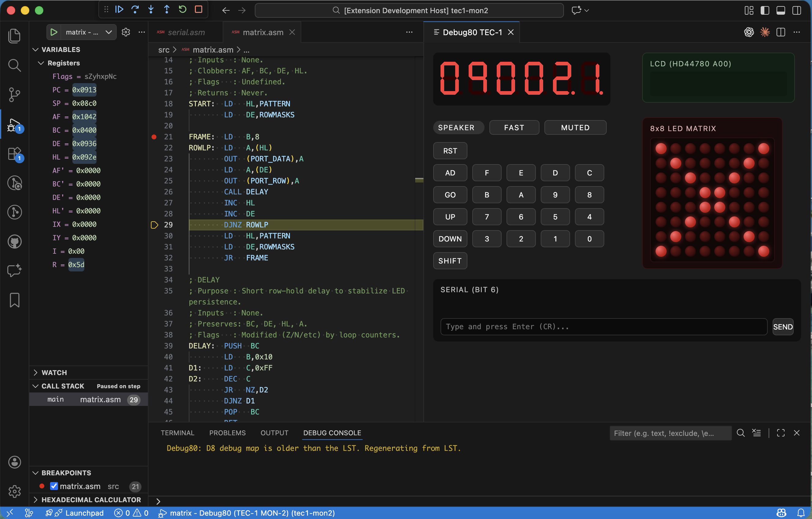Viewport: 812px width, 519px height.
Task: Expand the WATCH section
Action: [x=36, y=373]
